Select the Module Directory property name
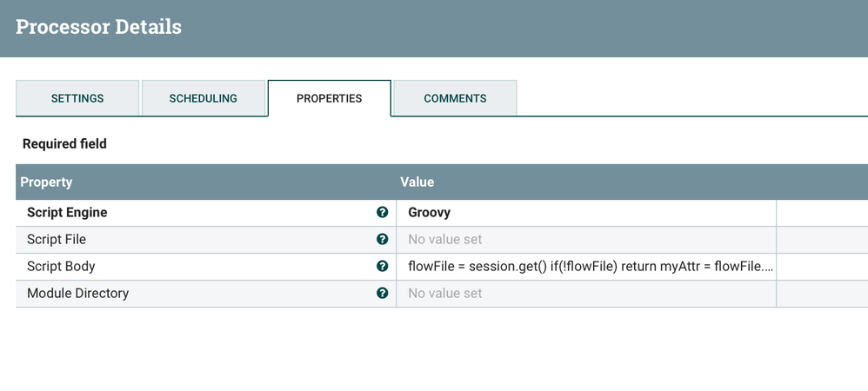This screenshot has width=868, height=391. 77,293
